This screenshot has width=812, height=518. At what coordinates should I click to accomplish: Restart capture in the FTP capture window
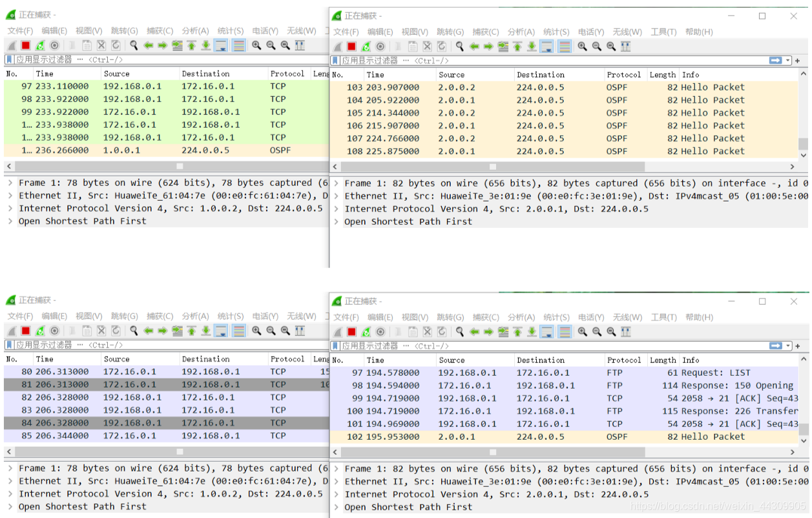(x=366, y=331)
